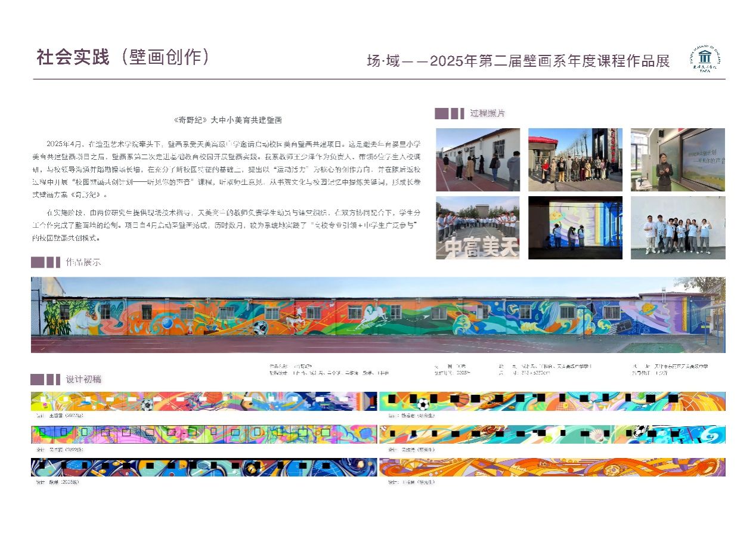Open photo of people facing the white building
756x554 pixels.
(478, 160)
